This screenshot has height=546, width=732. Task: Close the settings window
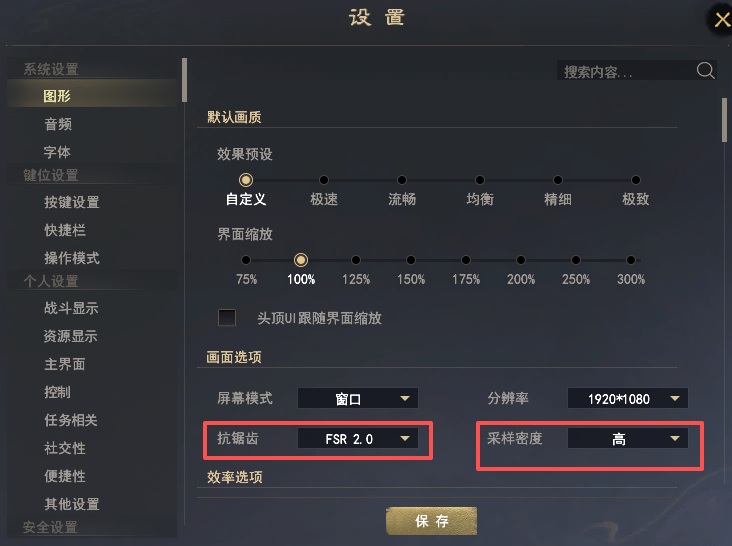722,20
